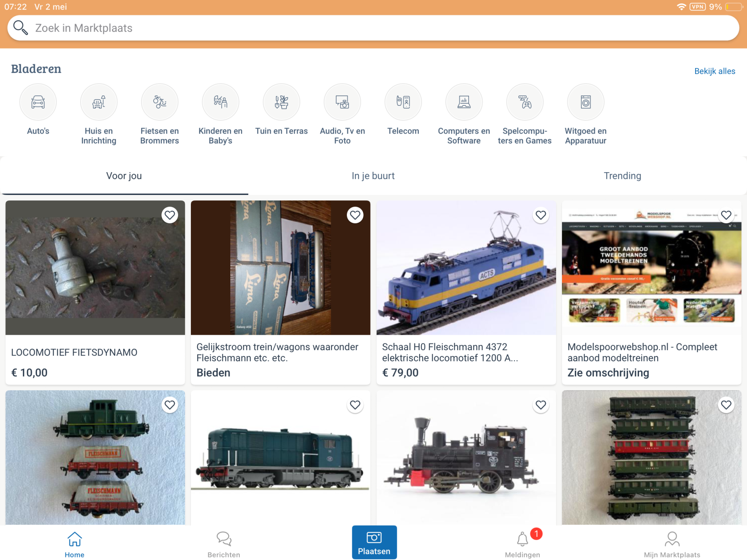The height and width of the screenshot is (560, 747).
Task: Browse Fietsen en Brommers category
Action: click(x=160, y=102)
